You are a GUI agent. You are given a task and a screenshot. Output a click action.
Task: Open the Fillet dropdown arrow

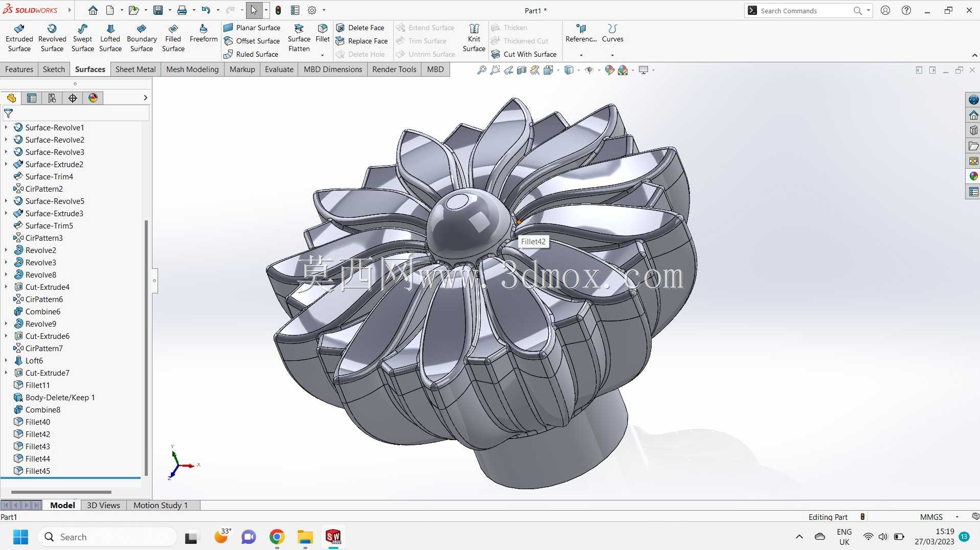point(322,55)
